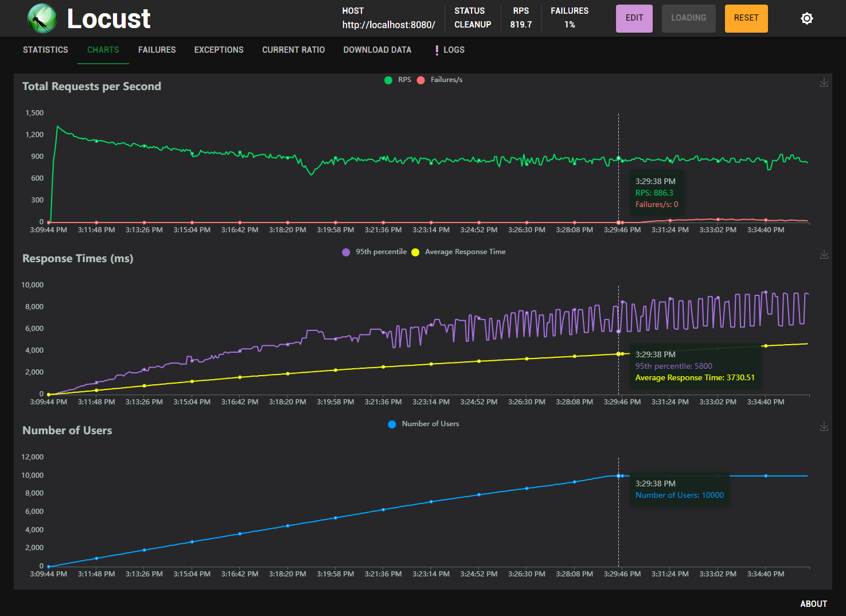Viewport: 846px width, 616px height.
Task: Open the settings gear icon
Action: (x=806, y=18)
